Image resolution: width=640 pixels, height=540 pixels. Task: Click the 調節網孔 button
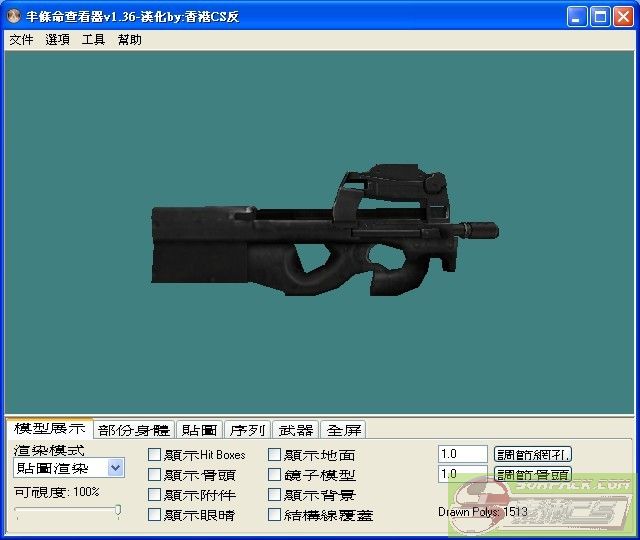[533, 454]
